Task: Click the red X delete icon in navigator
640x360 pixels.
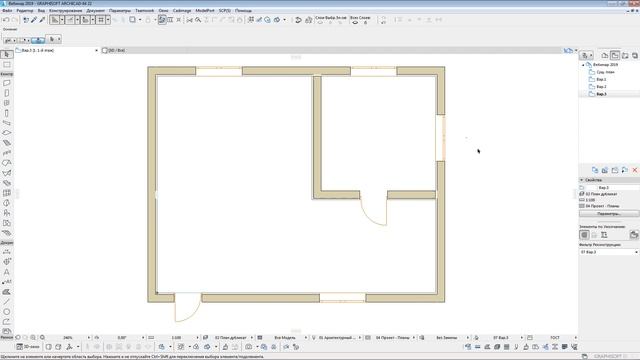Action: (x=635, y=170)
